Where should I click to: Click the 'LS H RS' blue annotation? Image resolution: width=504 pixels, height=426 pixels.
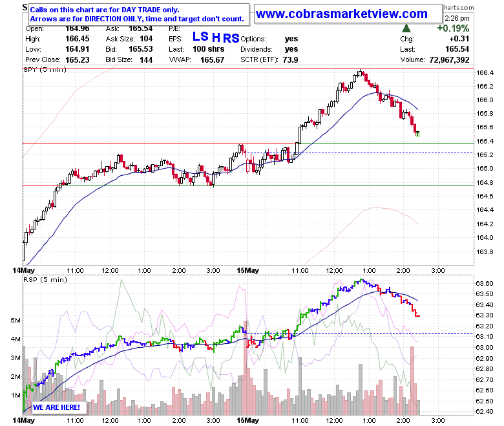(x=216, y=37)
